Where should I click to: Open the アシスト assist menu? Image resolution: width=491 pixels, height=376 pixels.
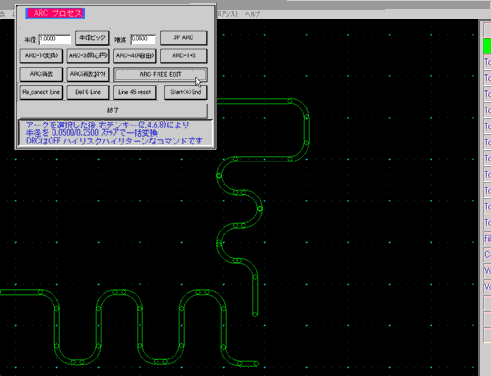(x=228, y=14)
